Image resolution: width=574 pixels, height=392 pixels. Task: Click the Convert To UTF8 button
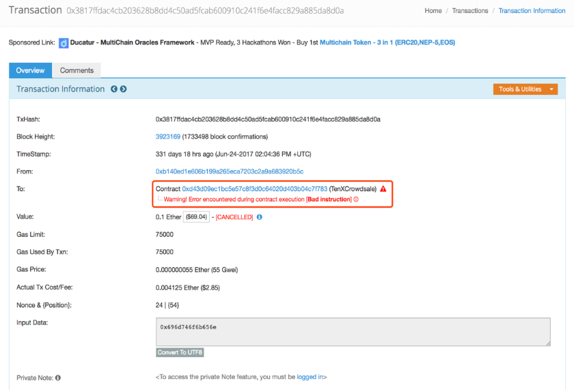(x=180, y=352)
